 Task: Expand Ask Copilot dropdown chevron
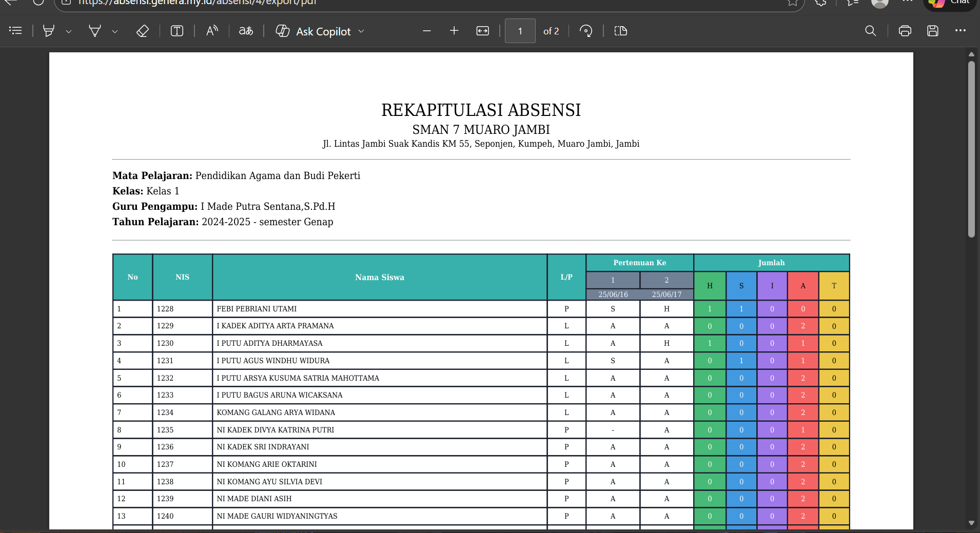[x=361, y=31]
